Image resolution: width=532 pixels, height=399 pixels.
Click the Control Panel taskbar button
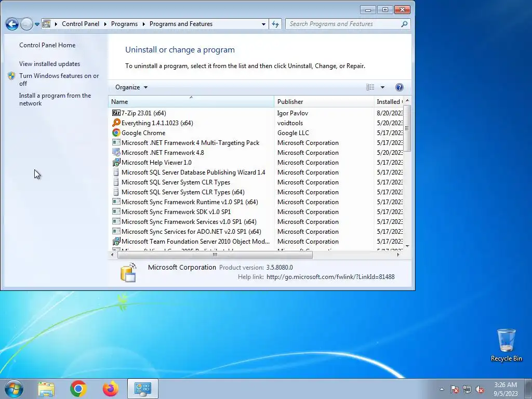pos(143,389)
